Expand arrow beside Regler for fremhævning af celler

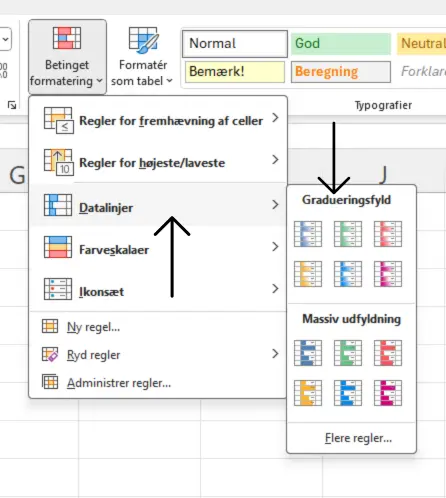[275, 117]
